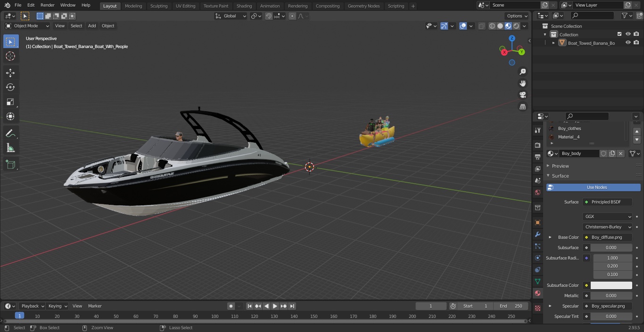Image resolution: width=644 pixels, height=332 pixels.
Task: Switch to the Shading workspace tab
Action: pyautogui.click(x=244, y=6)
